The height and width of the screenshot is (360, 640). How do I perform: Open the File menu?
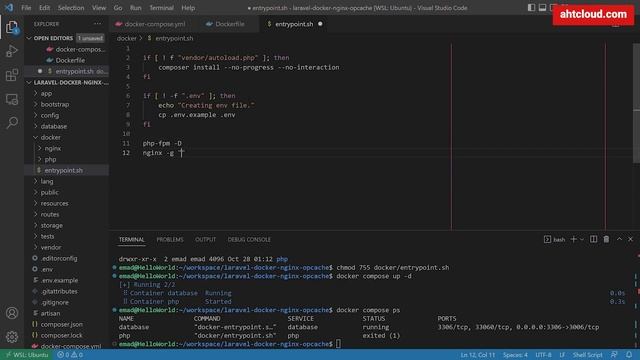point(26,8)
